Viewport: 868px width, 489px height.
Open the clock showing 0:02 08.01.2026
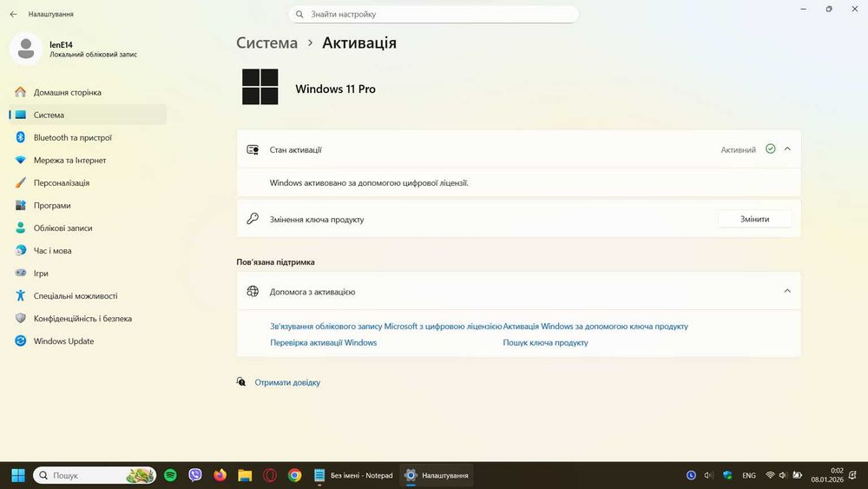coord(827,475)
